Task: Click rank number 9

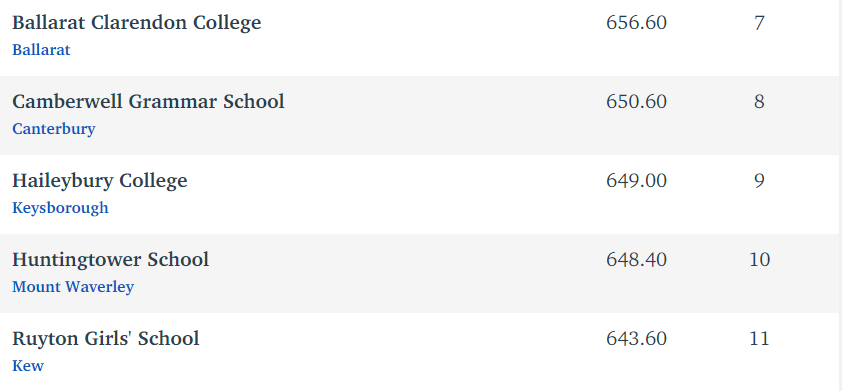Action: 759,180
